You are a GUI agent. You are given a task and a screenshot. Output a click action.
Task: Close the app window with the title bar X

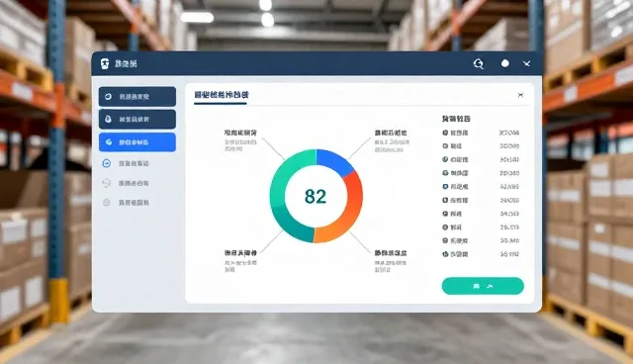(526, 63)
